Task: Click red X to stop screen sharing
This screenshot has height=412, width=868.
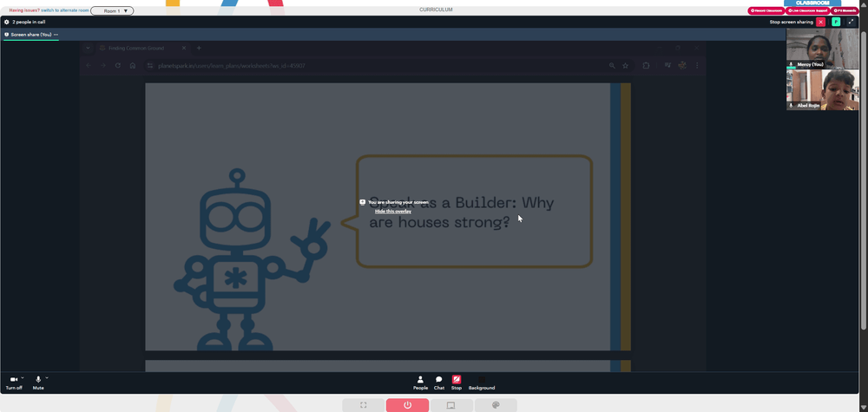Action: [x=820, y=23]
